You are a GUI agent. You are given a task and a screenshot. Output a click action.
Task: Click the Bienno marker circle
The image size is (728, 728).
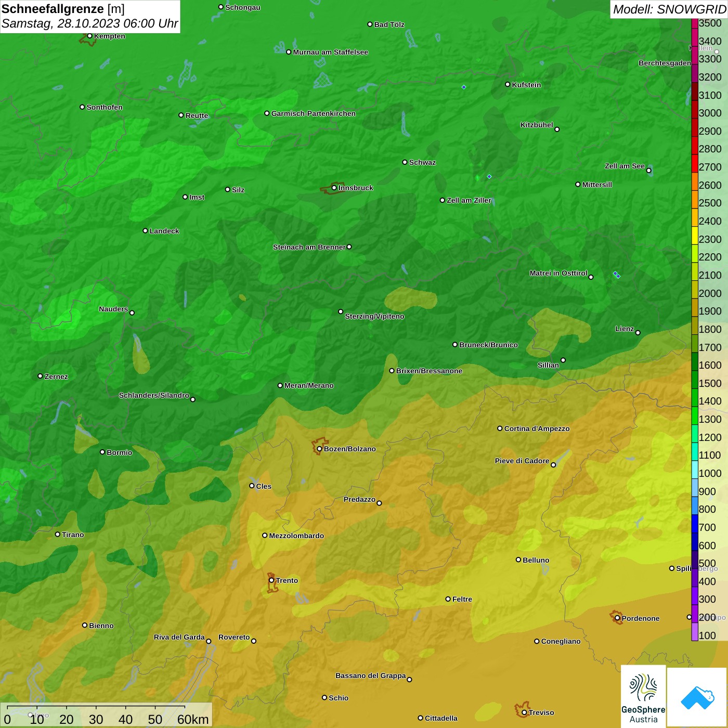[x=85, y=625]
